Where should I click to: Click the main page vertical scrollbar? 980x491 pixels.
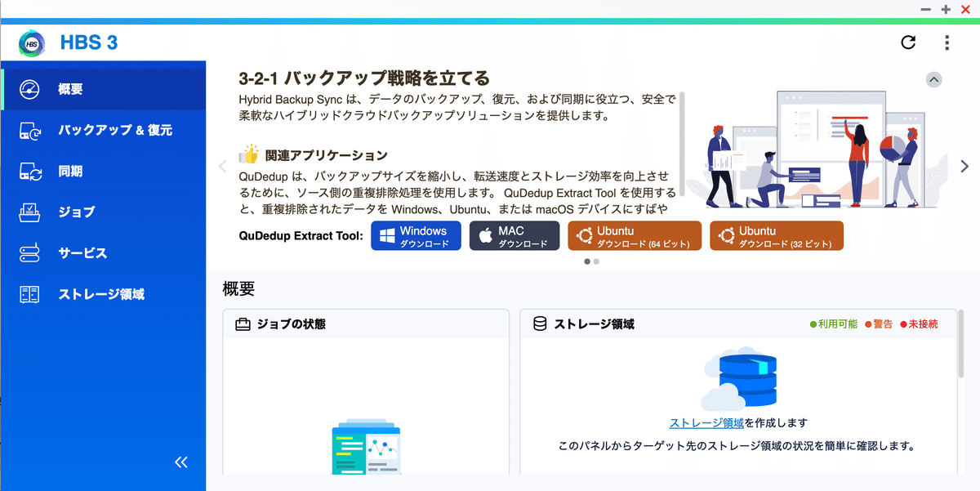coord(963,343)
